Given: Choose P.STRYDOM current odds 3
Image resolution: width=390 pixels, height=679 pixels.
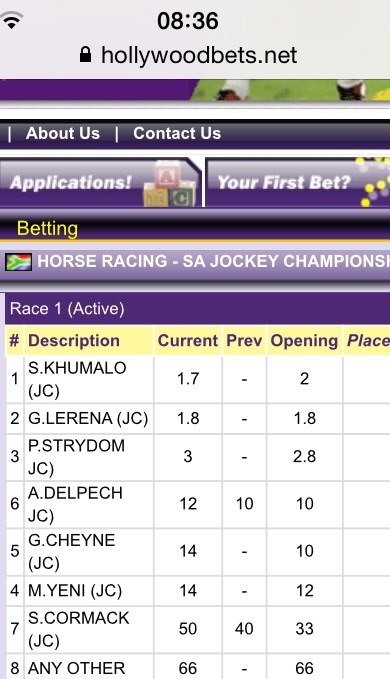Looking at the screenshot, I should click(x=188, y=456).
